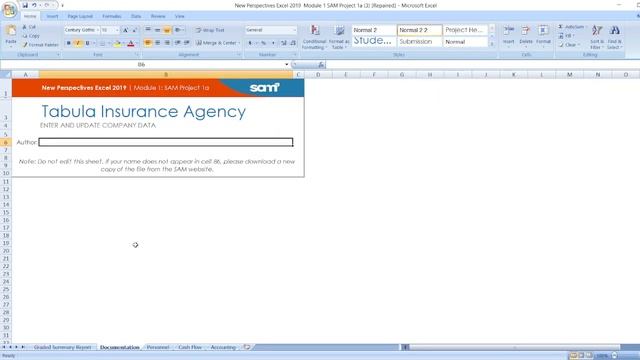Set vertical alignment to Top Align
The image size is (640, 360).
click(148, 30)
